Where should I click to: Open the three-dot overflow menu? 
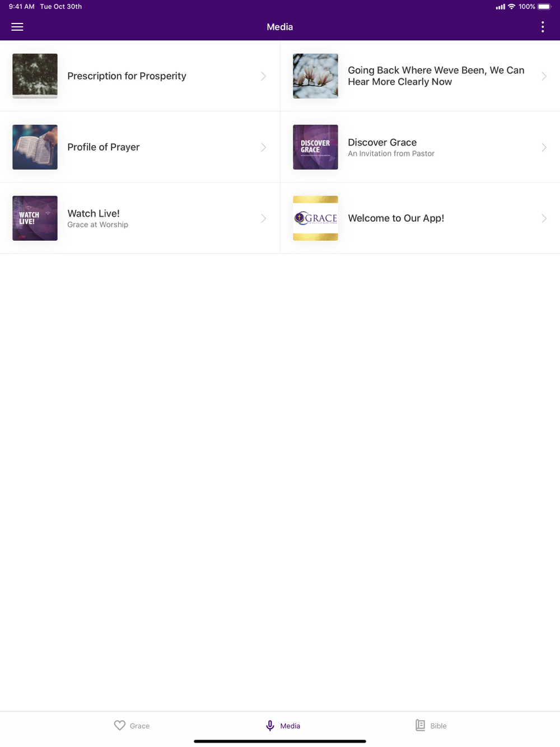tap(543, 27)
